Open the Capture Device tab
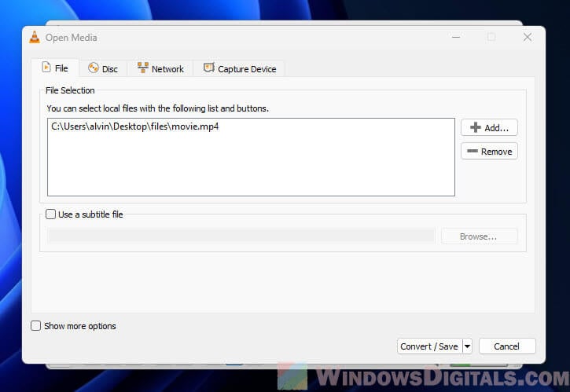Image resolution: width=570 pixels, height=392 pixels. [239, 68]
